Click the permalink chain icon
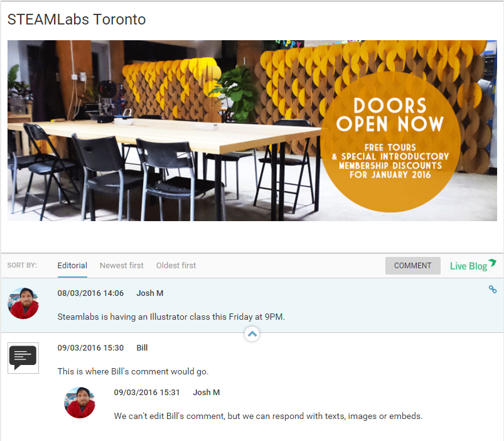 [x=493, y=289]
